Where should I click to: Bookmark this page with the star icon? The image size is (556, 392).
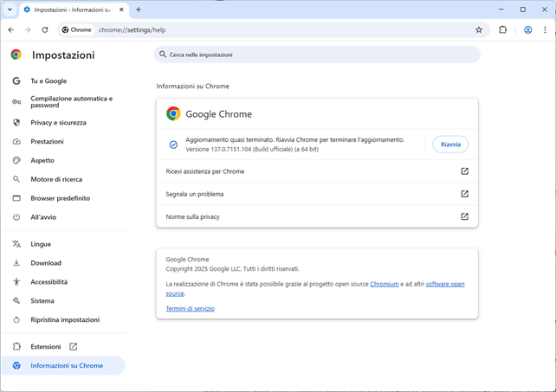tap(479, 29)
